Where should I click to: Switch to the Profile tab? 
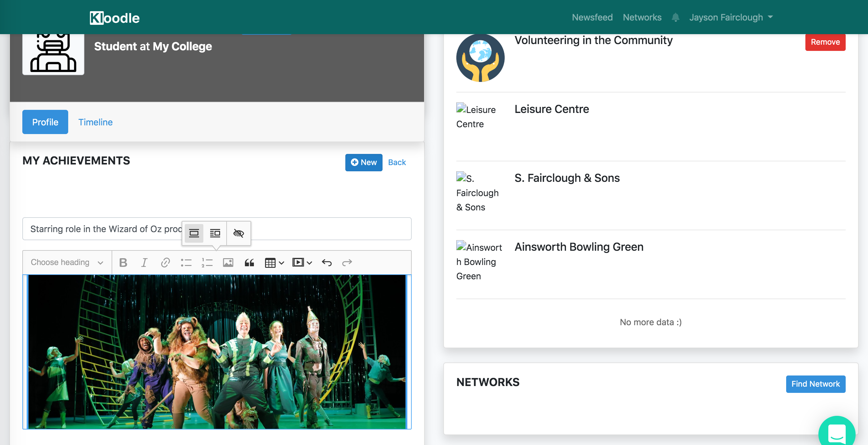pos(45,122)
